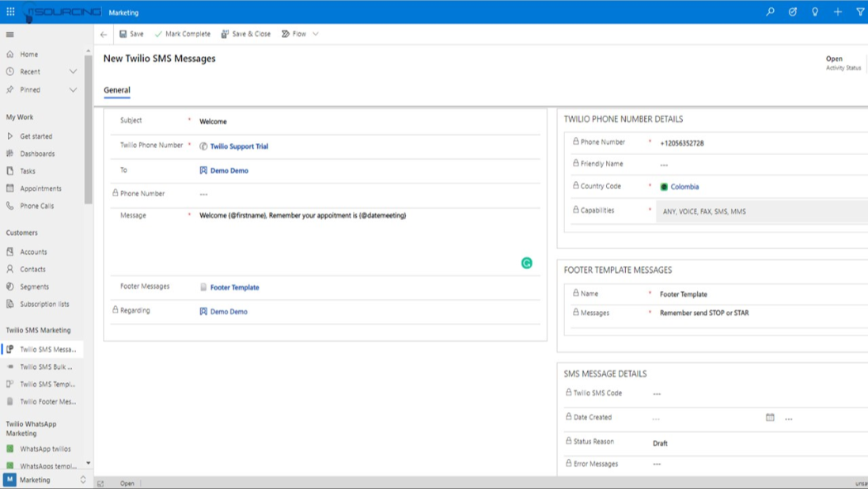Click the Flow toolbar button
This screenshot has height=489, width=868.
pyautogui.click(x=294, y=34)
